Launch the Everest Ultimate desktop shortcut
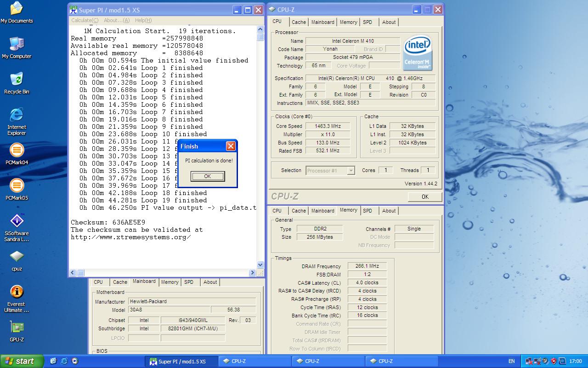This screenshot has width=588, height=368. (17, 299)
